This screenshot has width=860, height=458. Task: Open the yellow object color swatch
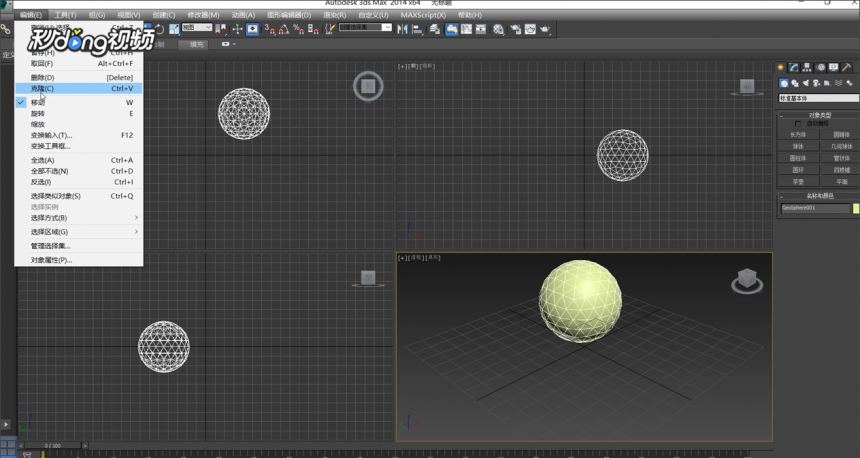(856, 208)
